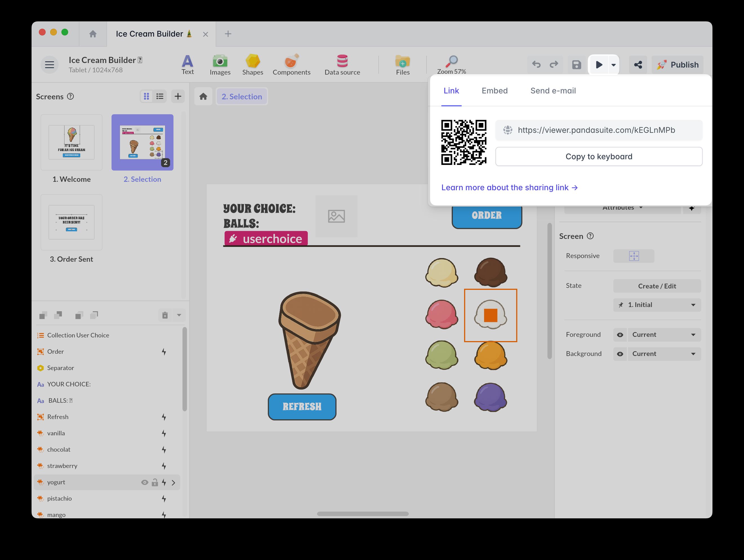
Task: Expand the play button dropdown arrow
Action: pyautogui.click(x=614, y=65)
